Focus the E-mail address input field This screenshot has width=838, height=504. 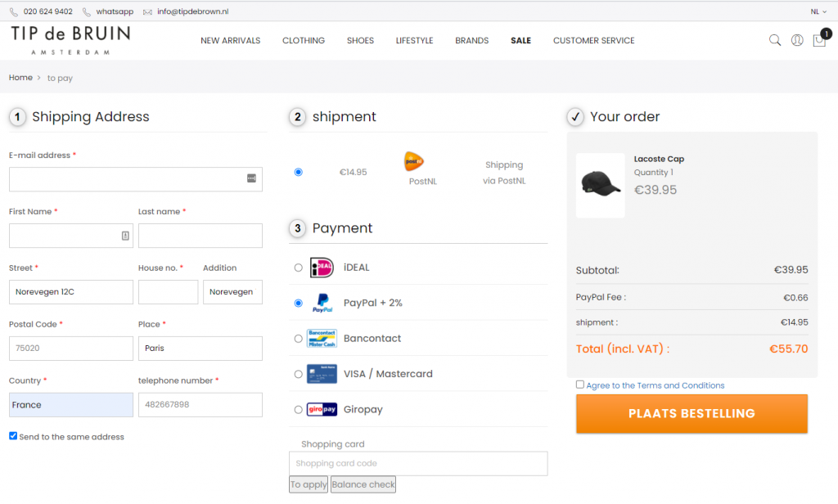(136, 179)
